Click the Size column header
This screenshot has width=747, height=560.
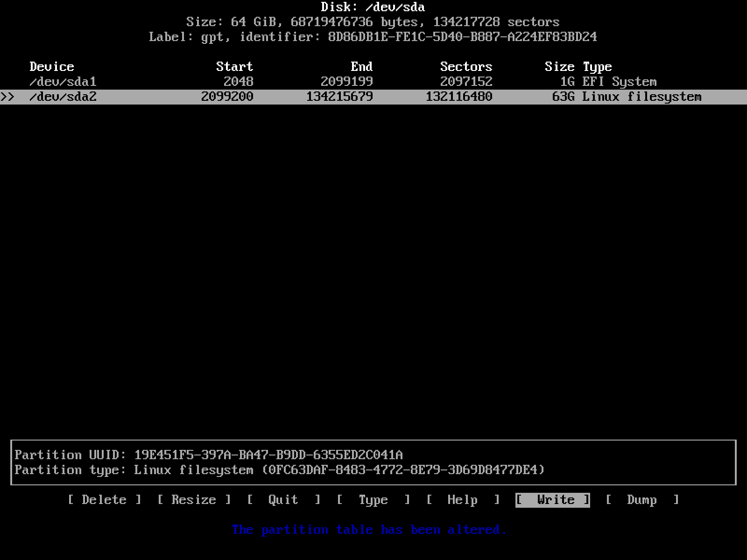[559, 67]
